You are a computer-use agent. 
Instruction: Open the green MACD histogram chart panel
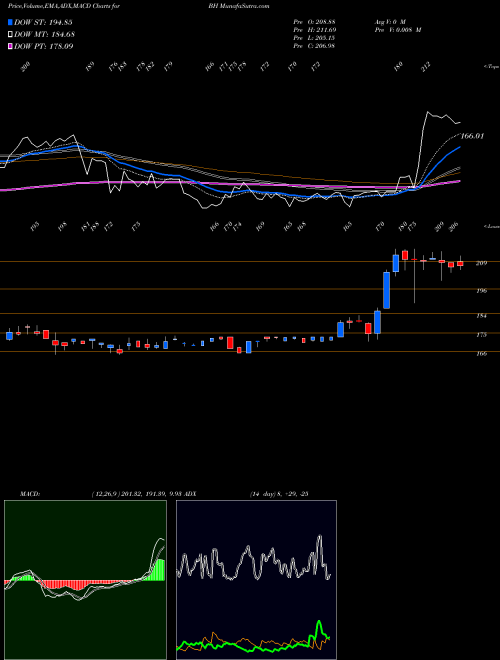point(85,580)
